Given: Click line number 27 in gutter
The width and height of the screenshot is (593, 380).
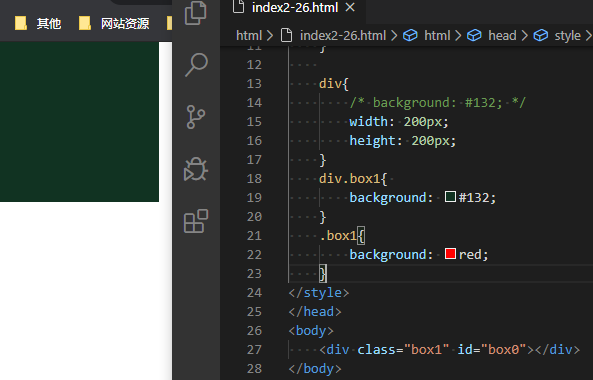Looking at the screenshot, I should 254,349.
